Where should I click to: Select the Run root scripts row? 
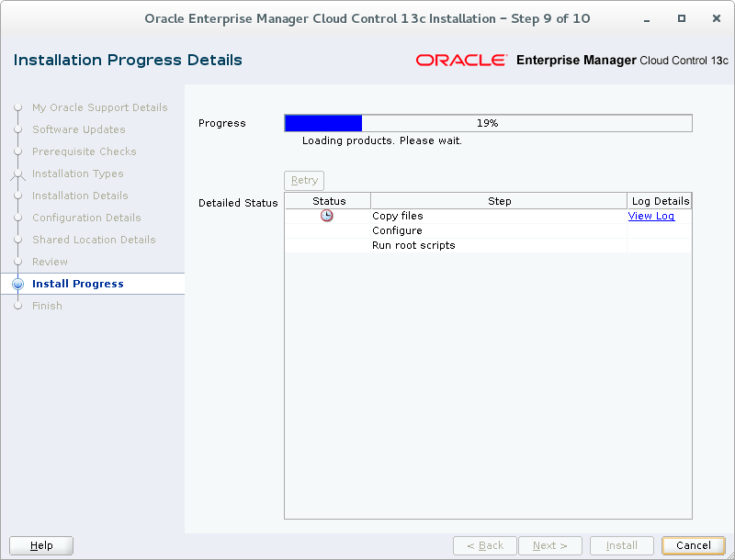pos(488,245)
